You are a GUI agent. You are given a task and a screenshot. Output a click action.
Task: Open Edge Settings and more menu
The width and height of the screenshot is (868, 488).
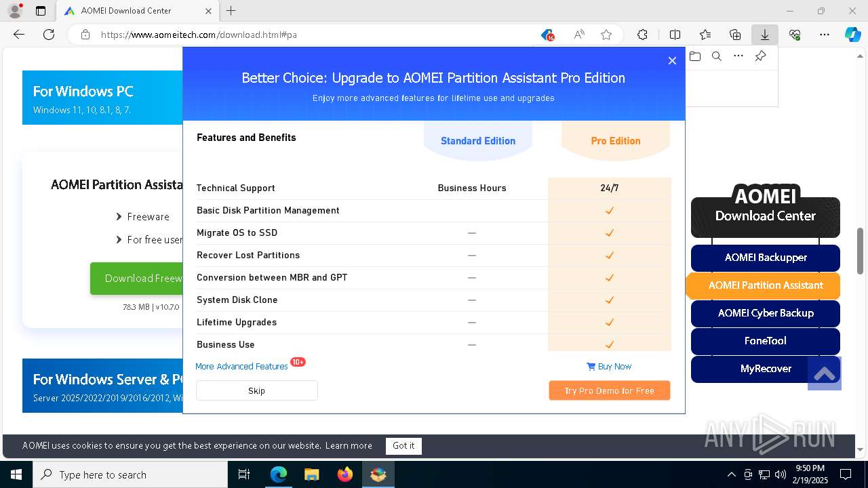pos(825,35)
